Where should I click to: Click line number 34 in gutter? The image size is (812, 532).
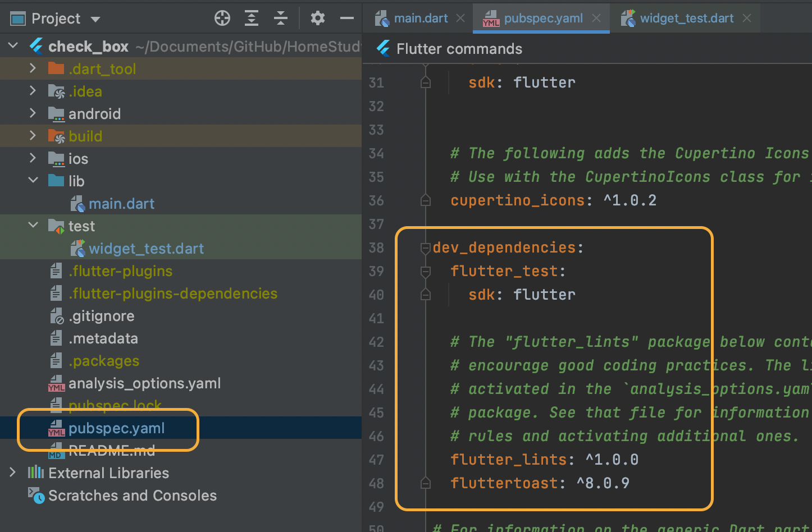click(x=376, y=153)
